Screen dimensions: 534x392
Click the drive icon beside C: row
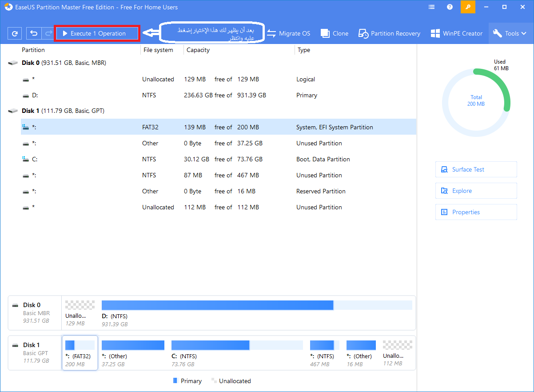pyautogui.click(x=26, y=159)
